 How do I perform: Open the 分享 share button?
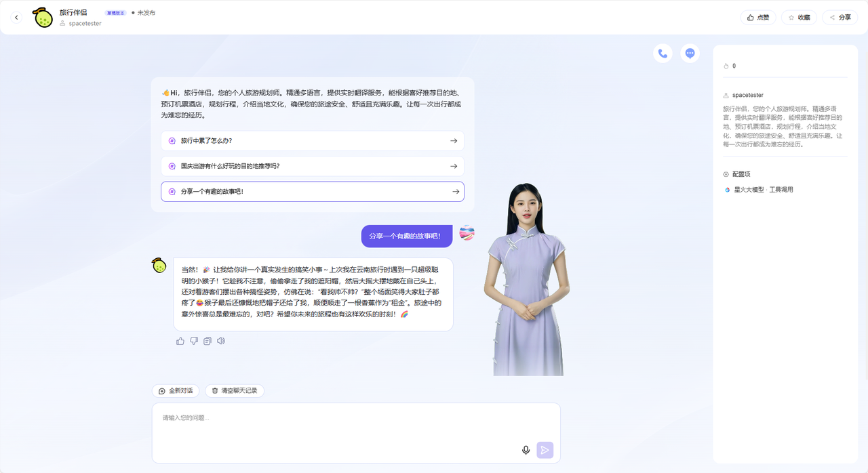point(840,18)
